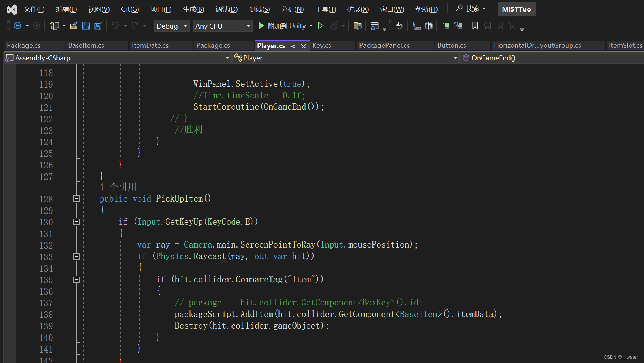This screenshot has width=644, height=363.
Task: Click the 1 个引用 references link
Action: coord(118,187)
